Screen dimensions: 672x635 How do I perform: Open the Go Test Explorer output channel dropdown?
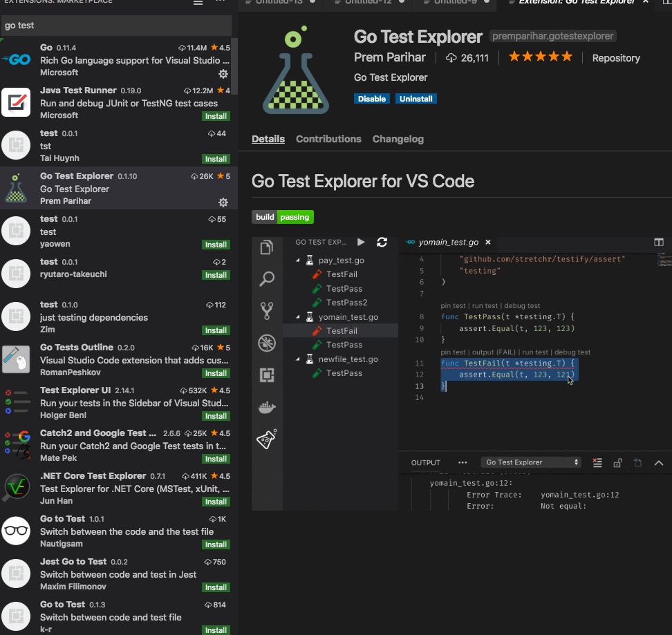click(x=531, y=462)
